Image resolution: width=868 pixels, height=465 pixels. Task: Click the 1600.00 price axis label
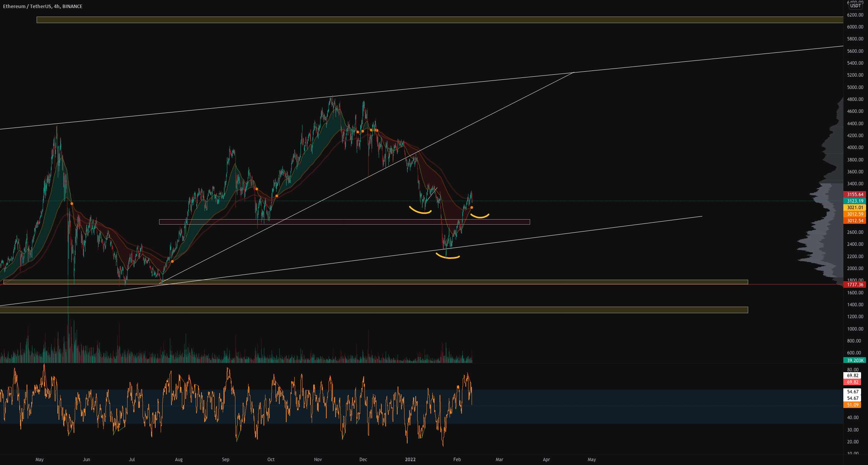click(x=855, y=293)
